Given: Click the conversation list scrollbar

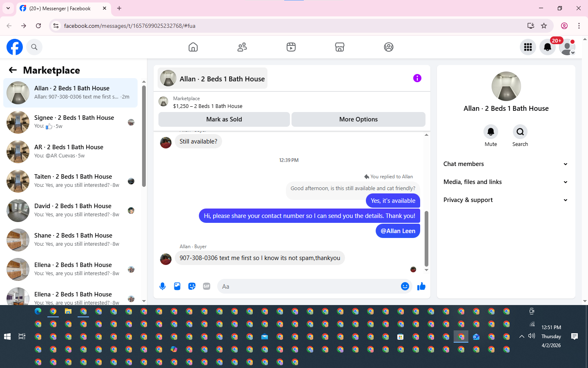Looking at the screenshot, I should (x=144, y=136).
